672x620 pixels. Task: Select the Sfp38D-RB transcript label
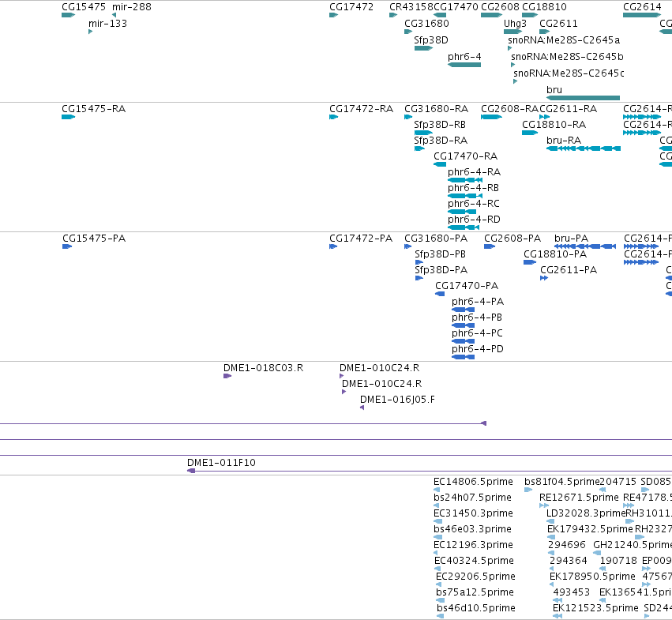(440, 125)
